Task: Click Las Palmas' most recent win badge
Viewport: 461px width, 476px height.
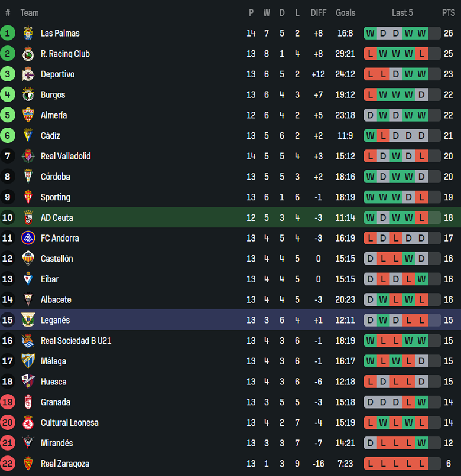Action: (x=421, y=33)
